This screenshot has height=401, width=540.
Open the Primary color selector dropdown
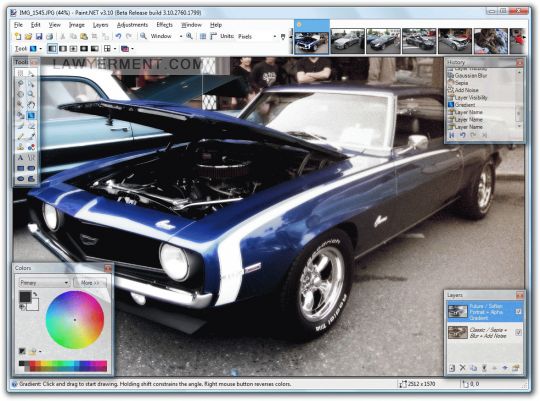(44, 283)
